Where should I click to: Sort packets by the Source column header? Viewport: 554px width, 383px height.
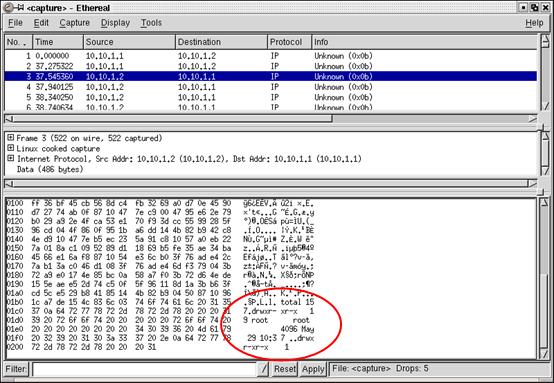pyautogui.click(x=129, y=42)
